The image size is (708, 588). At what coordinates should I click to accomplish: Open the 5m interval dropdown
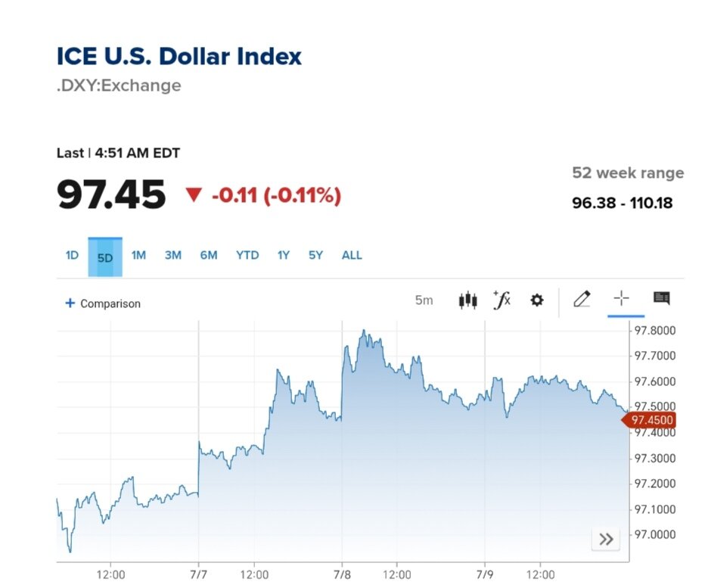coord(424,300)
